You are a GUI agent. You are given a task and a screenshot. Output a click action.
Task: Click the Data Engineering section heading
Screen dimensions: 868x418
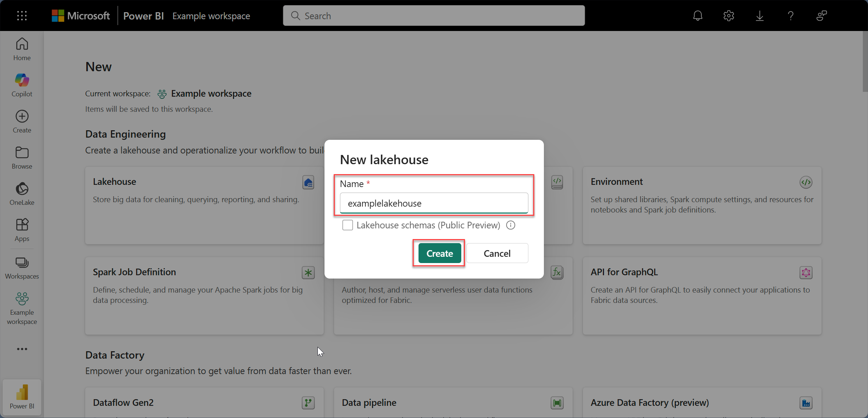pos(125,134)
